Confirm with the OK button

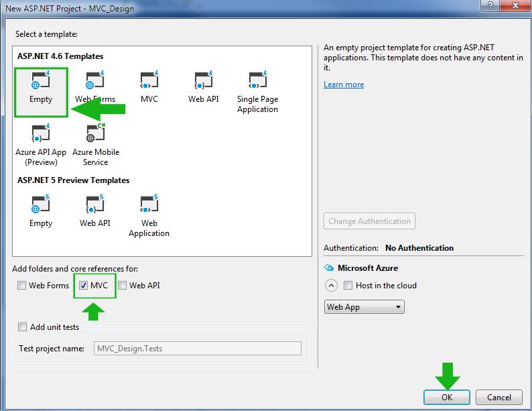[x=447, y=397]
